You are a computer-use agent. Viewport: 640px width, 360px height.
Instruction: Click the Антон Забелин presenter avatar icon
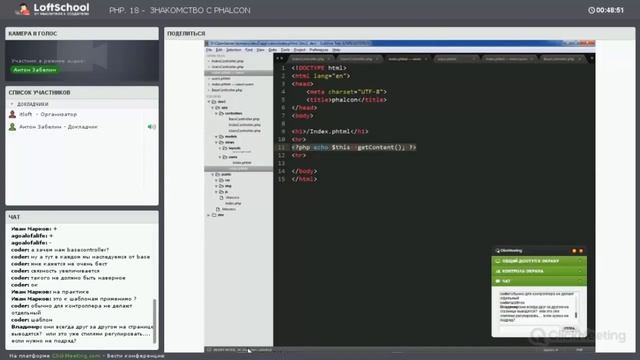[13, 127]
